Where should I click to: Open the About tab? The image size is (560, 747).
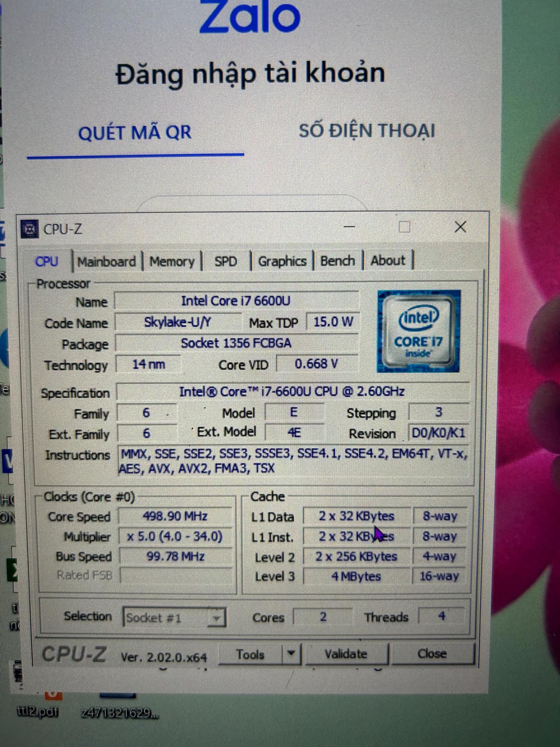point(388,260)
